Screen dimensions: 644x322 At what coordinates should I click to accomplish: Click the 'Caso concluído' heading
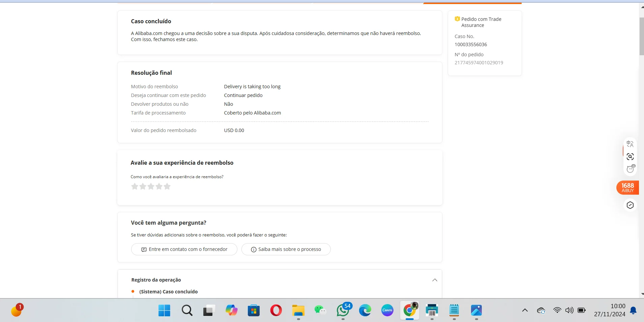coord(151,21)
